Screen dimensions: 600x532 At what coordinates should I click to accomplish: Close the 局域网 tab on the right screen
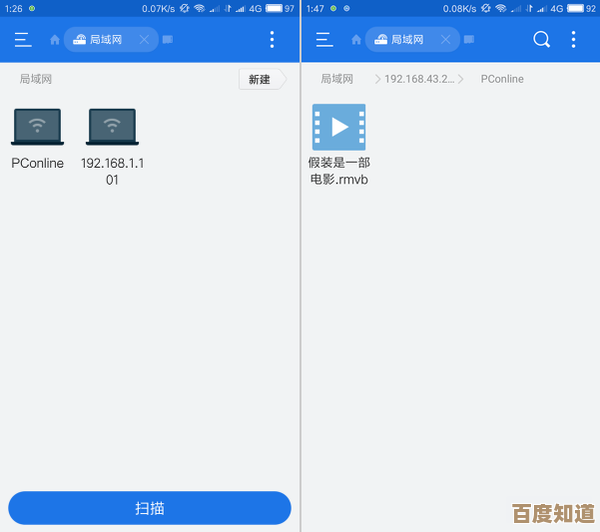point(445,40)
